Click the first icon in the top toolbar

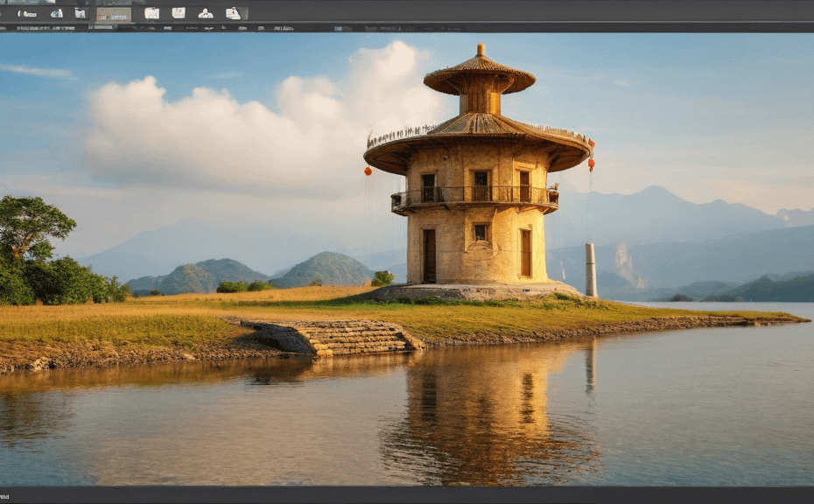click(27, 13)
